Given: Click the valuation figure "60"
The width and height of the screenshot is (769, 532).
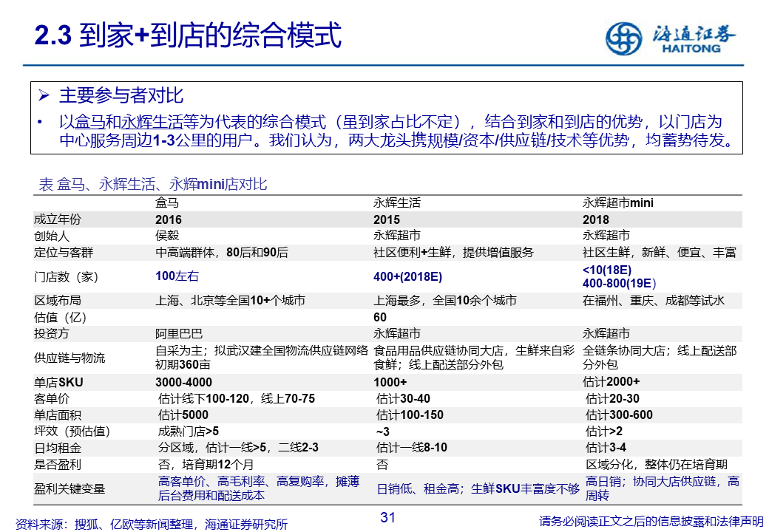Looking at the screenshot, I should tap(380, 318).
